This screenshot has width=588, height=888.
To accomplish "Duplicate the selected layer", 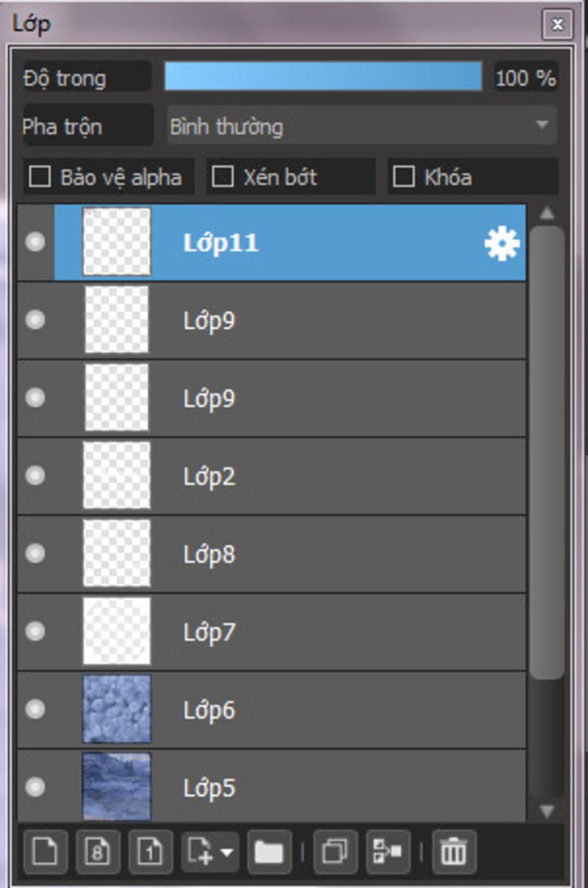I will point(335,851).
